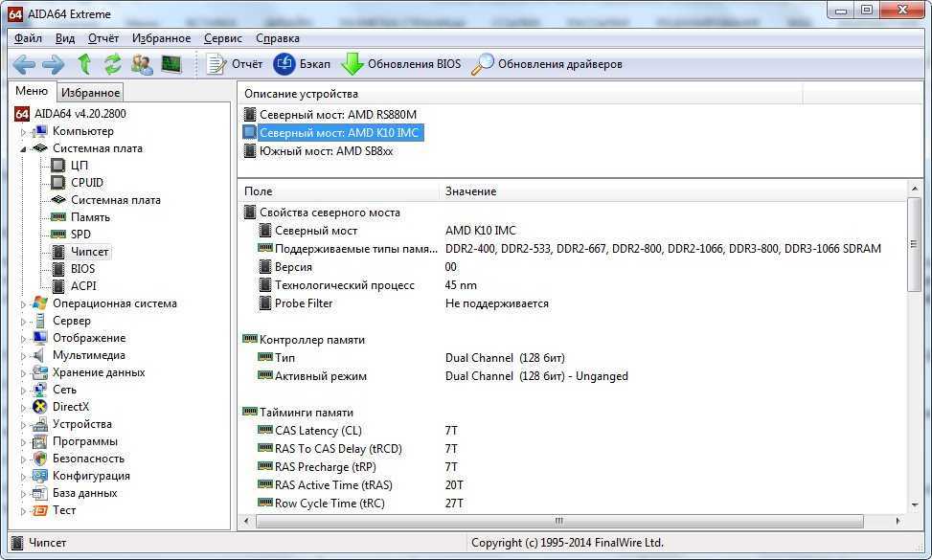The image size is (932, 560).
Task: Click the horizontal scrollbar right arrow
Action: (x=898, y=522)
